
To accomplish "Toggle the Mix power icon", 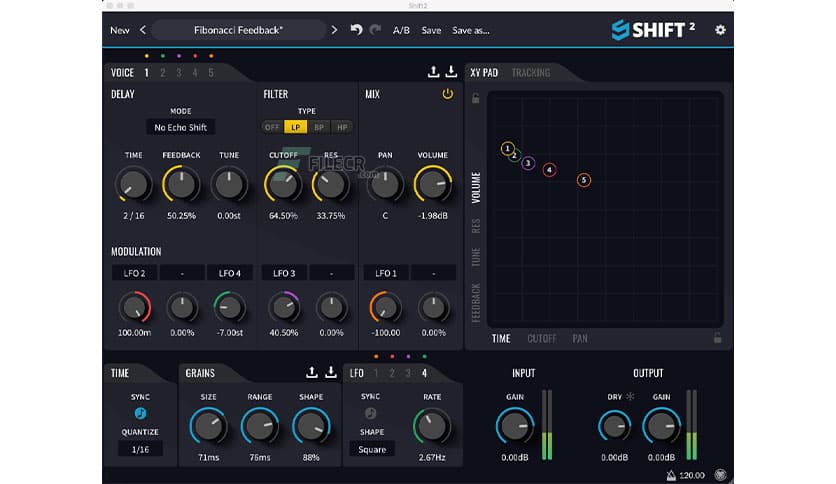I will pyautogui.click(x=447, y=94).
